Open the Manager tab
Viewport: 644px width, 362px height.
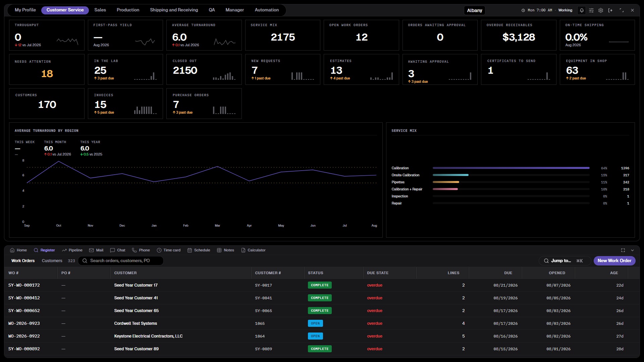(x=234, y=10)
